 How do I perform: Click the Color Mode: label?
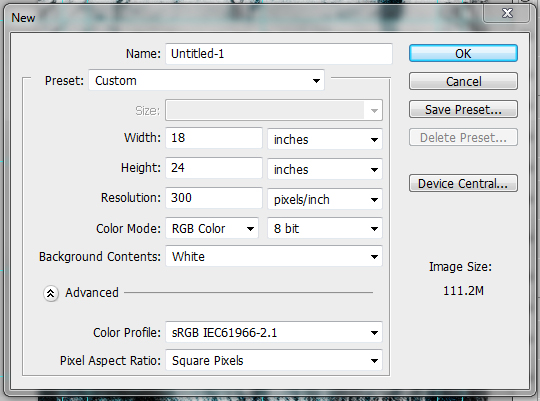[x=128, y=229]
